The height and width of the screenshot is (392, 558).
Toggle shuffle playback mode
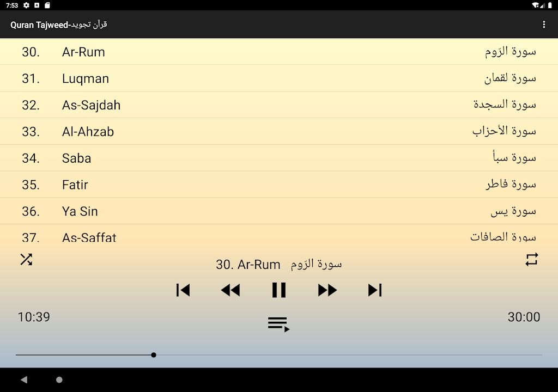point(26,259)
